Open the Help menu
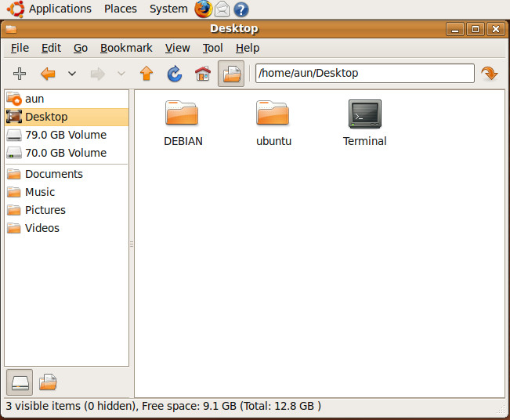The width and height of the screenshot is (510, 420). 248,48
